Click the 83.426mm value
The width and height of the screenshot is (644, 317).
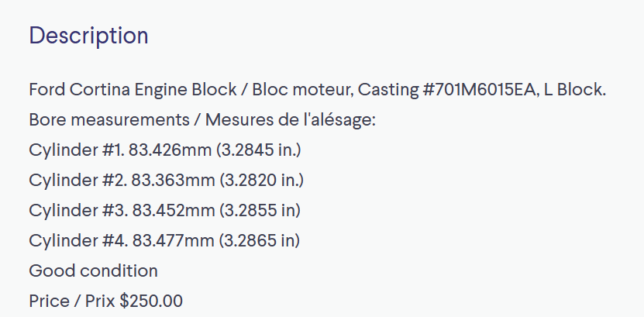(170, 150)
